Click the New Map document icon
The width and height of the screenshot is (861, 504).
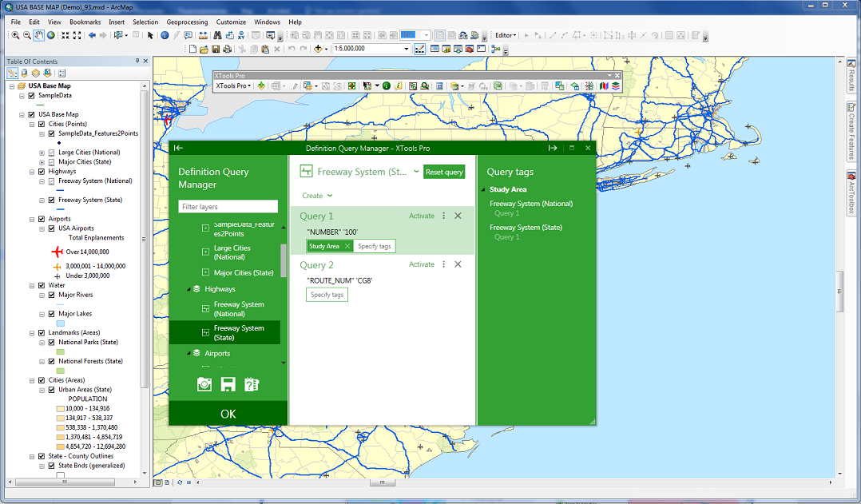[x=192, y=49]
